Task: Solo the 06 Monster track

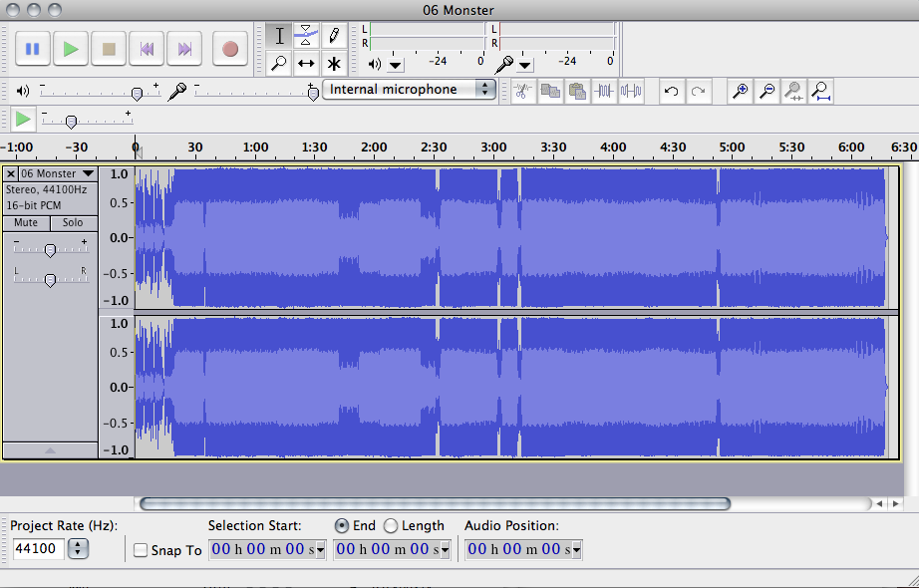Action: pyautogui.click(x=74, y=223)
